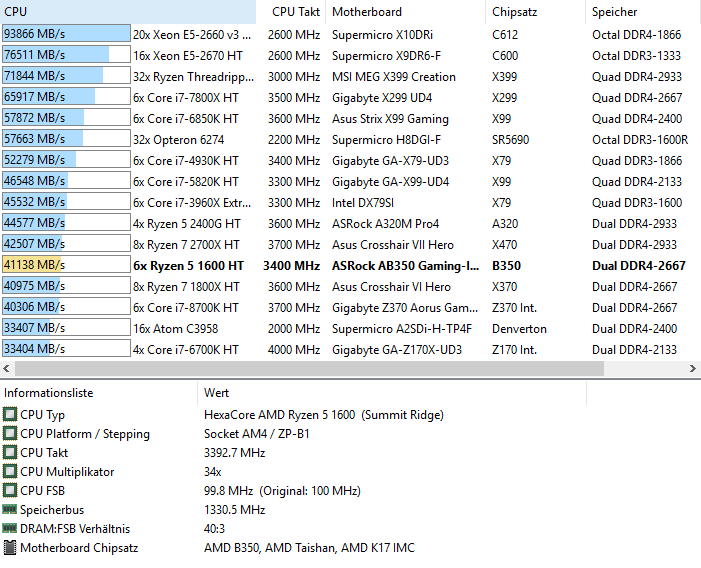This screenshot has width=701, height=568.
Task: Sort by the Speicher column header
Action: click(643, 12)
